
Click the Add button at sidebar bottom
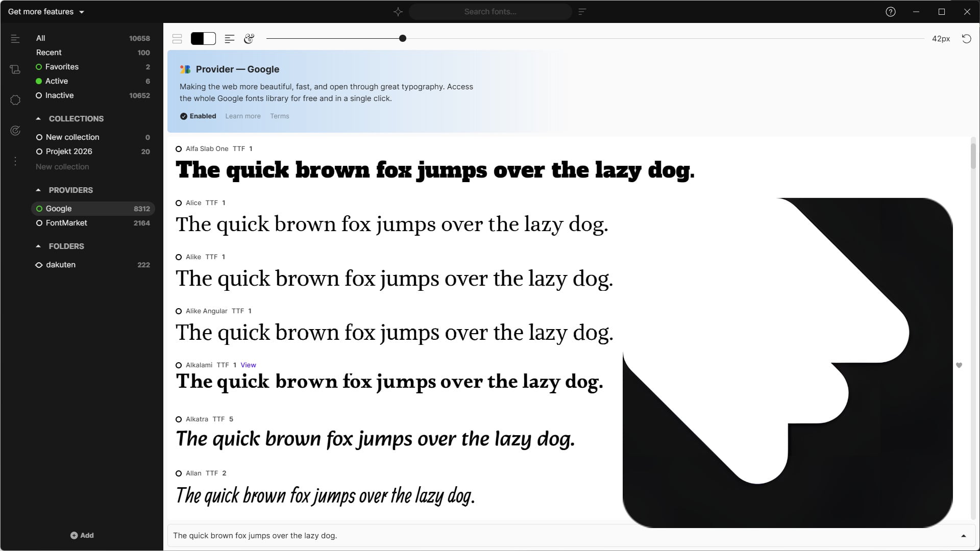82,535
